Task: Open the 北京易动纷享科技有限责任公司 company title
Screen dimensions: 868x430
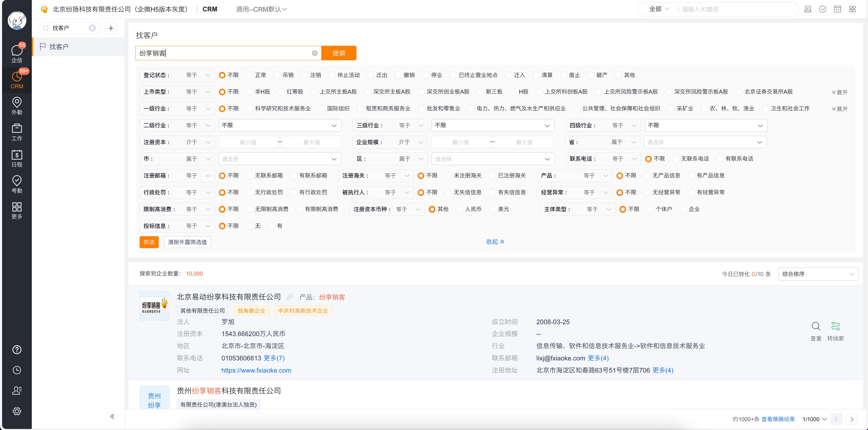Action: 229,297
